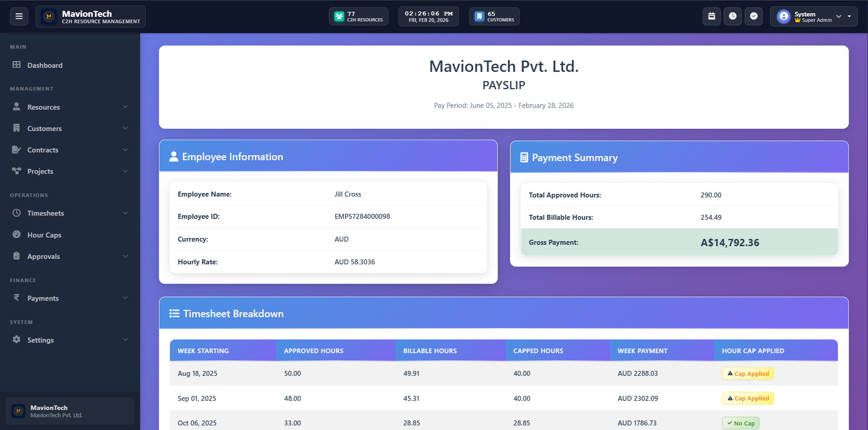
Task: Click the checkmark circle icon in header
Action: pos(754,16)
